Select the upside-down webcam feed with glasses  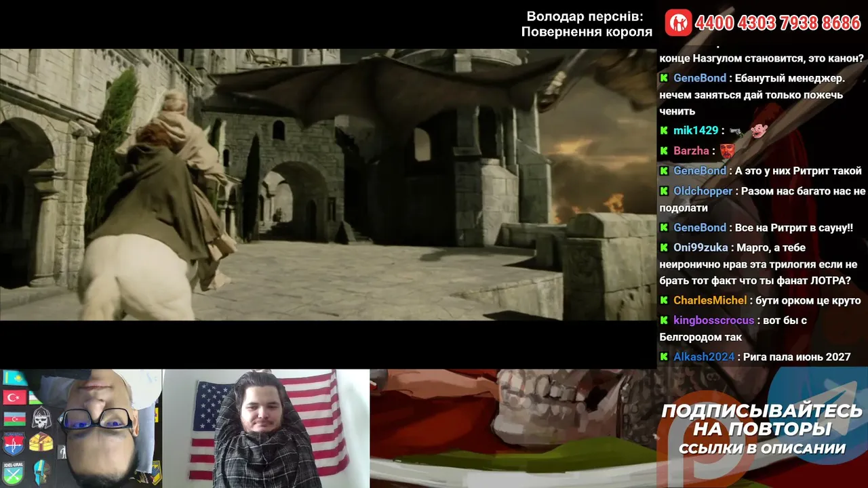point(81,428)
